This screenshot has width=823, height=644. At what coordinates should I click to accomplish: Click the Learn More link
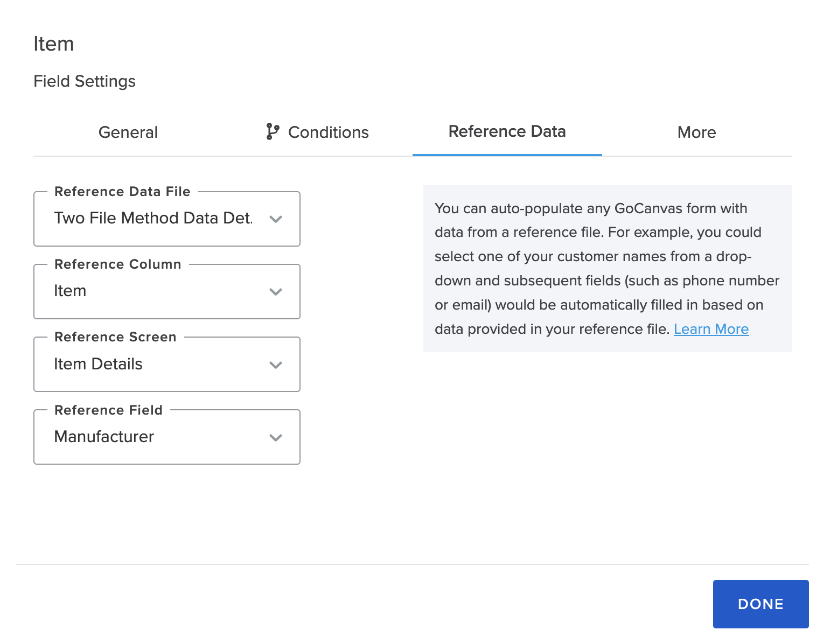(711, 329)
